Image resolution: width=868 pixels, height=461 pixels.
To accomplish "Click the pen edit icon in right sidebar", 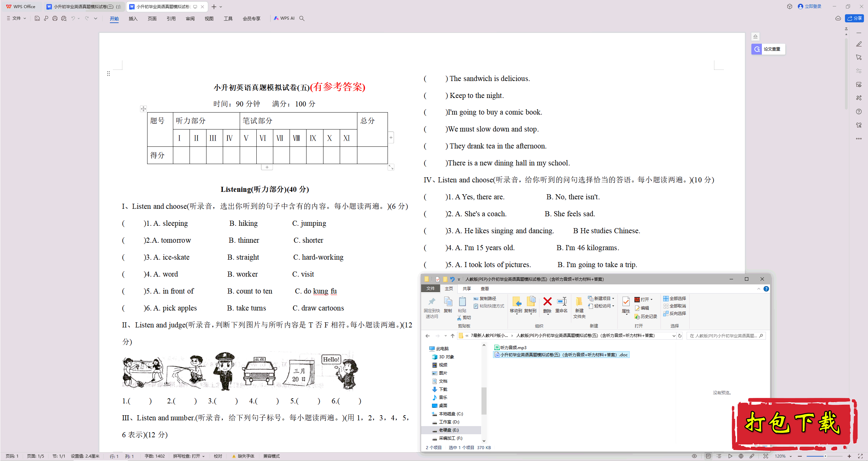I will point(859,44).
